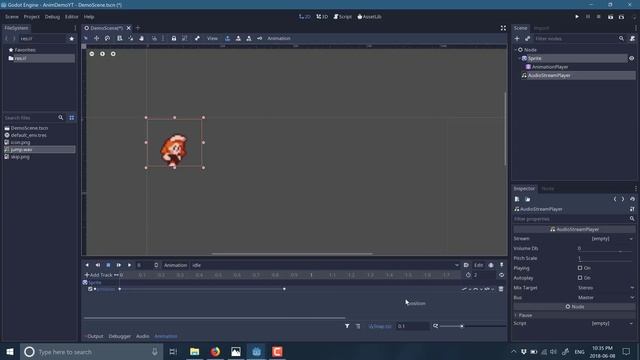Open the Debug menu
Viewport: 640px width, 360px height.
[x=52, y=17]
